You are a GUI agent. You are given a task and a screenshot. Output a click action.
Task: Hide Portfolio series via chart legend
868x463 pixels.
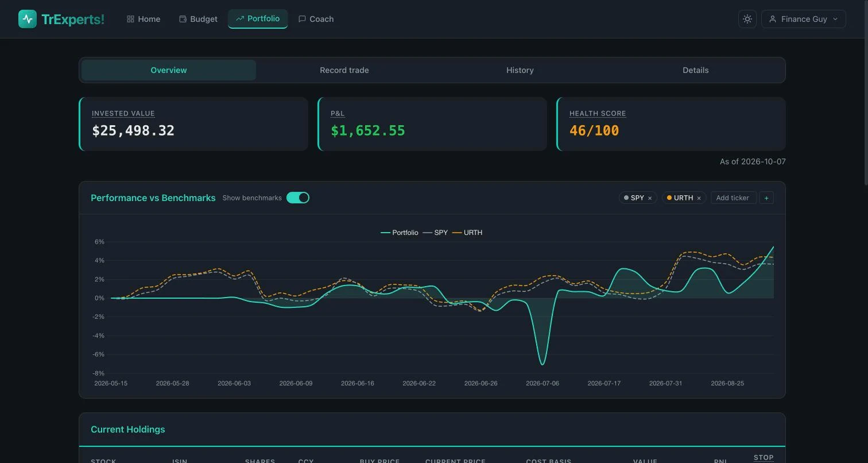pyautogui.click(x=400, y=233)
